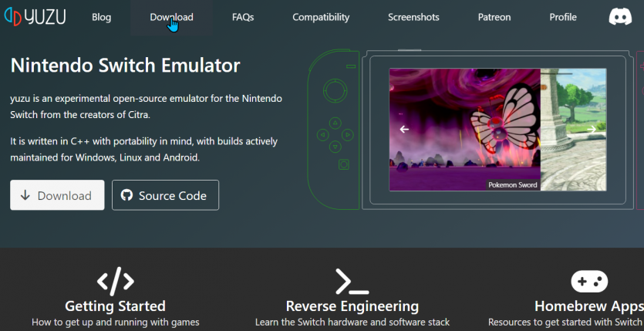
Task: Open the Profile page
Action: point(563,17)
